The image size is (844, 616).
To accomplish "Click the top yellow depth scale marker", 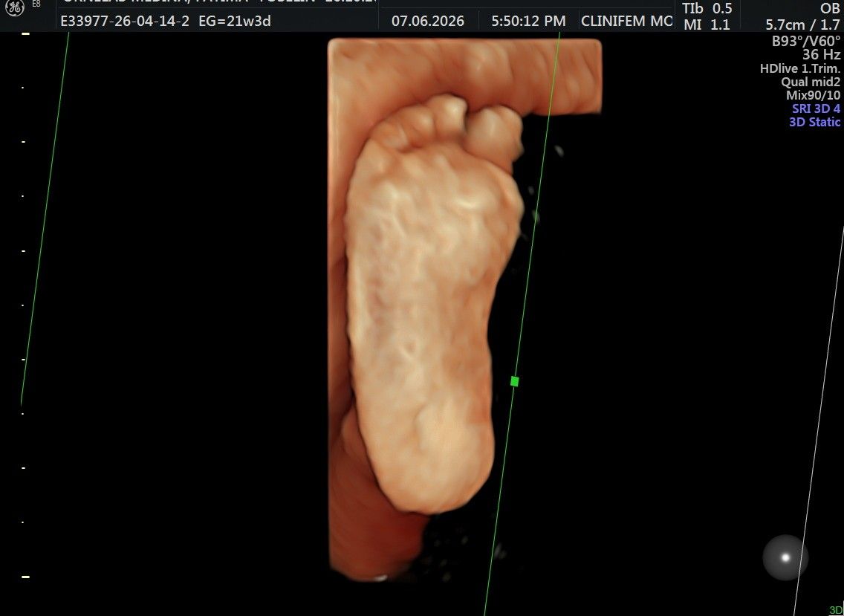I will 25,33.
